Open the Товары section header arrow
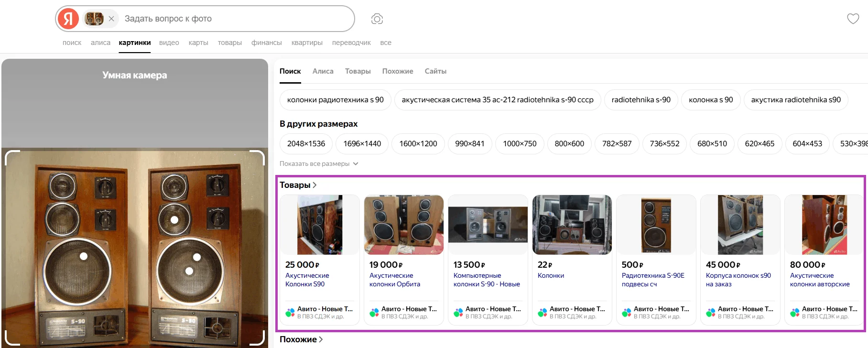This screenshot has height=348, width=868. tap(315, 185)
